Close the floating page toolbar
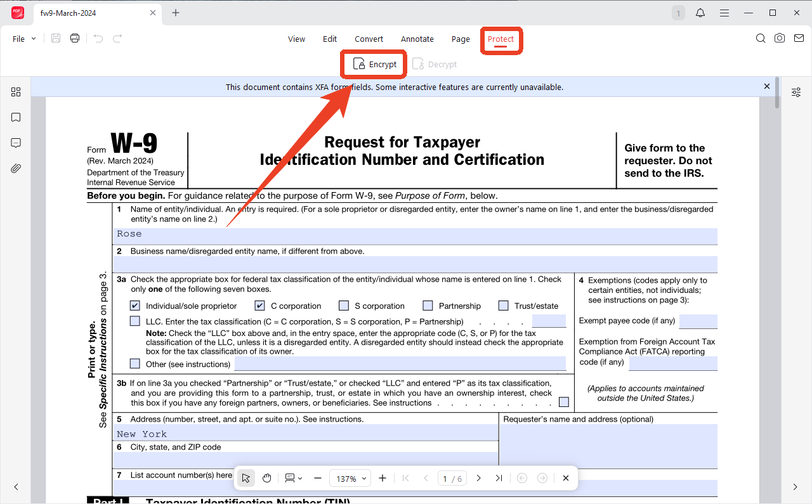 [x=566, y=478]
